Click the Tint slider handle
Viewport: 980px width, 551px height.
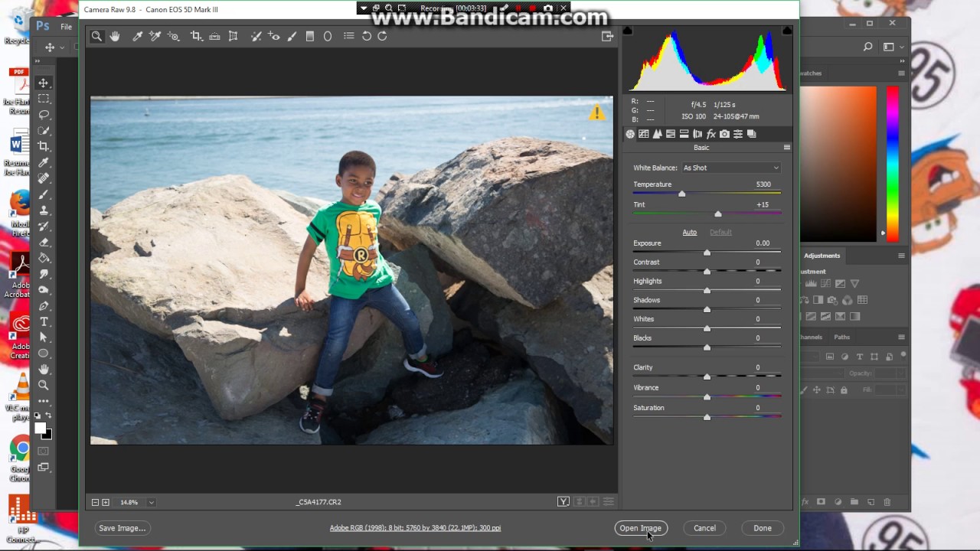pos(717,214)
